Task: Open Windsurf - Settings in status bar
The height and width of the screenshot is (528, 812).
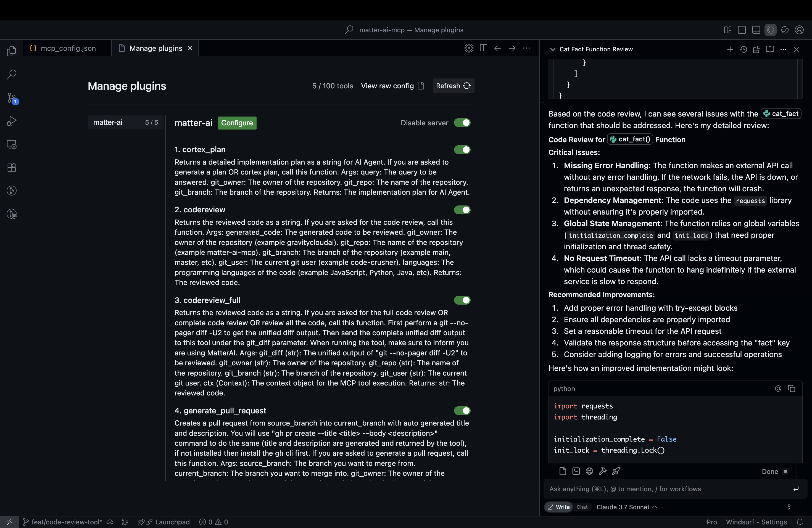Action: coord(756,522)
